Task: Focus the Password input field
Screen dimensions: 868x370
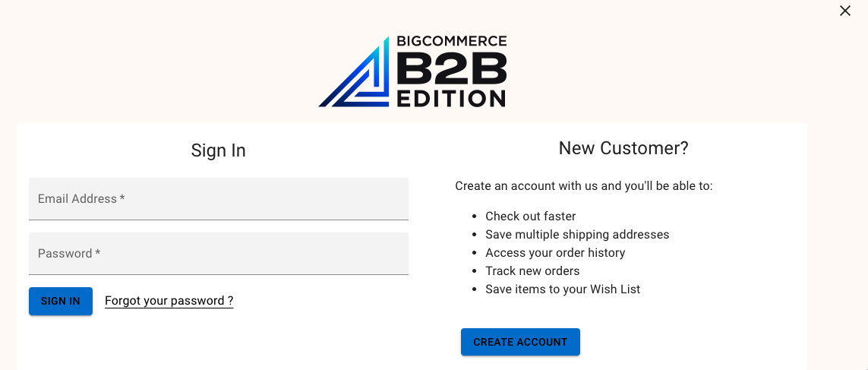Action: [219, 254]
